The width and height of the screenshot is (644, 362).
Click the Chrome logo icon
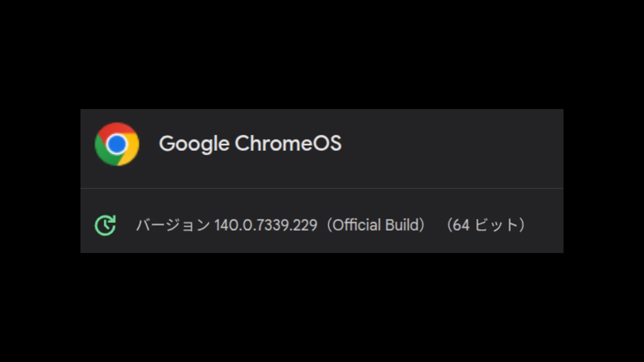[117, 144]
